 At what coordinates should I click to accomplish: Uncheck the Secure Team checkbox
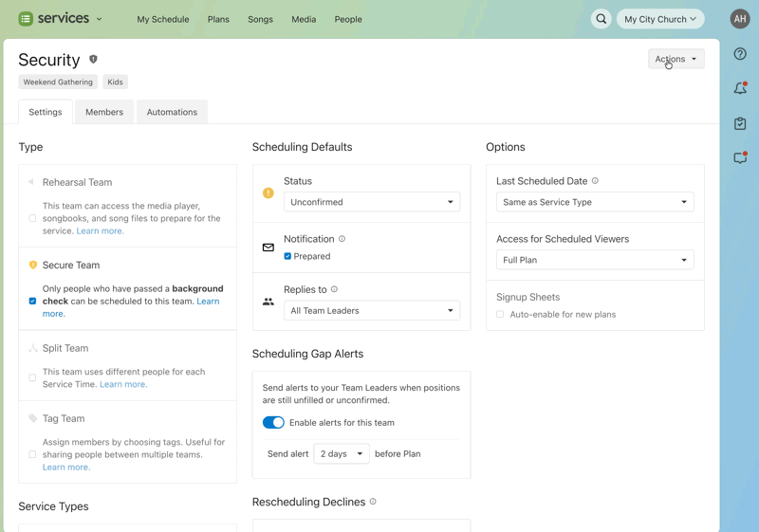32,302
